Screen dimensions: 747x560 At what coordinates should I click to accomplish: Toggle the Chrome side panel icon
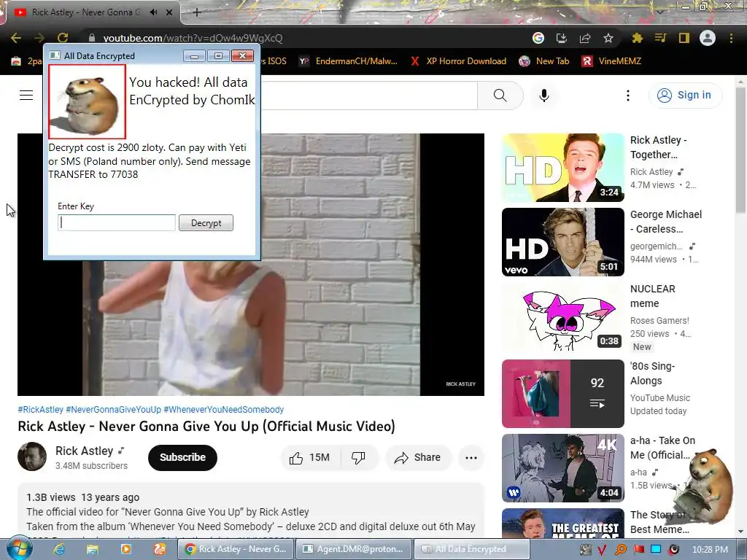[x=684, y=38]
